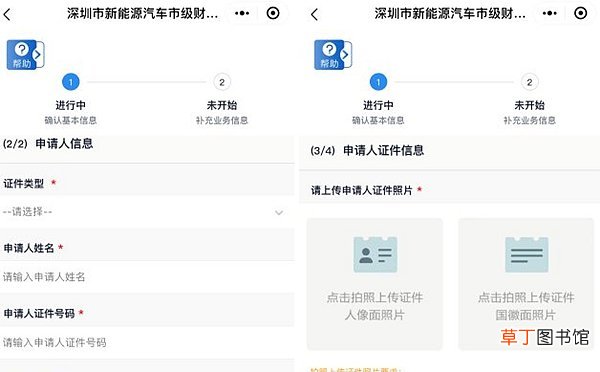Open the three-dot menu on left screen
The image size is (600, 372).
pyautogui.click(x=242, y=13)
